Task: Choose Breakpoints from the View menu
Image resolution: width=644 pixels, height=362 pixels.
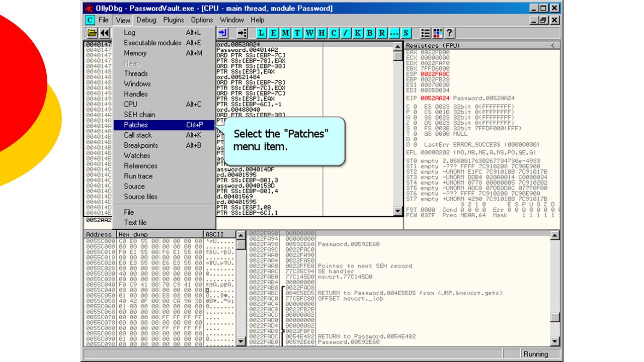Action: pos(164,145)
